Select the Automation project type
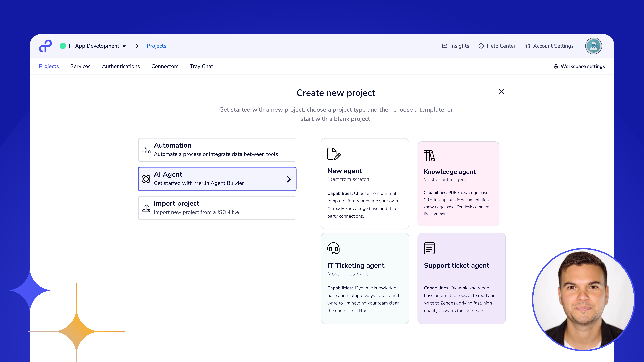Screen dimensions: 644x362 click(217, 150)
